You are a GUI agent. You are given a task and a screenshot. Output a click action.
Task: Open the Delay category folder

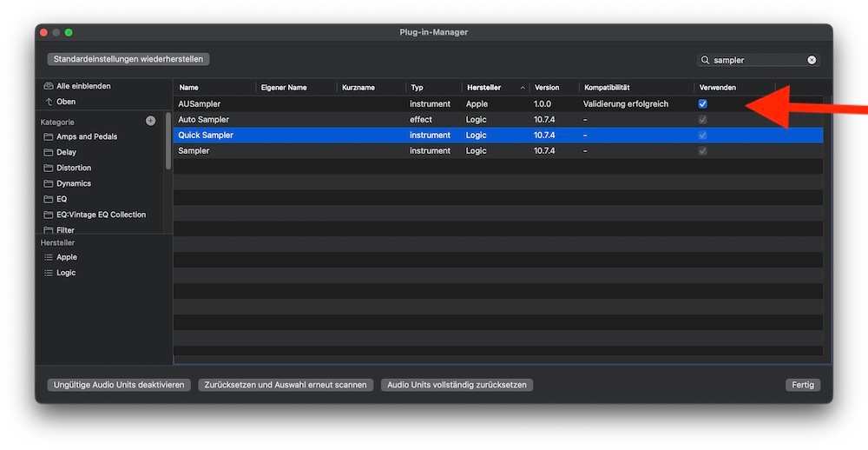pyautogui.click(x=66, y=153)
